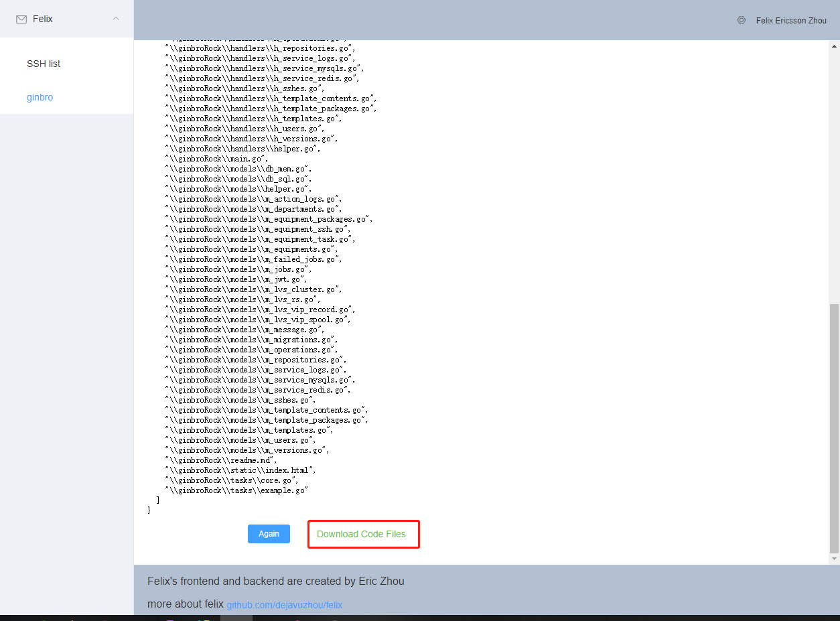The height and width of the screenshot is (621, 840).
Task: Click the settings gear icon in header
Action: click(x=741, y=20)
